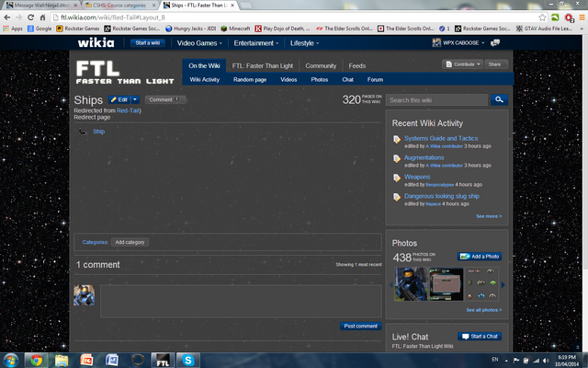588x368 pixels.
Task: Click the Start a wiki button
Action: pos(148,43)
